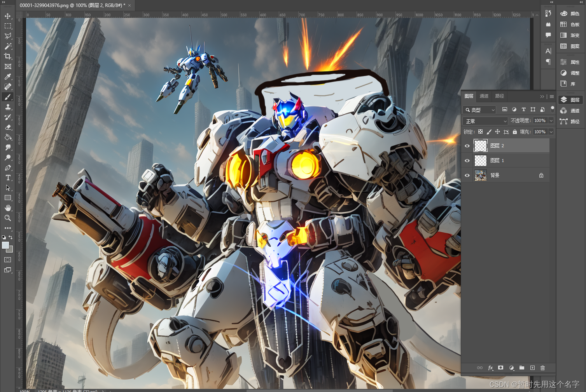Select the Clone Stamp tool
Screen dimensions: 586x392
8,107
